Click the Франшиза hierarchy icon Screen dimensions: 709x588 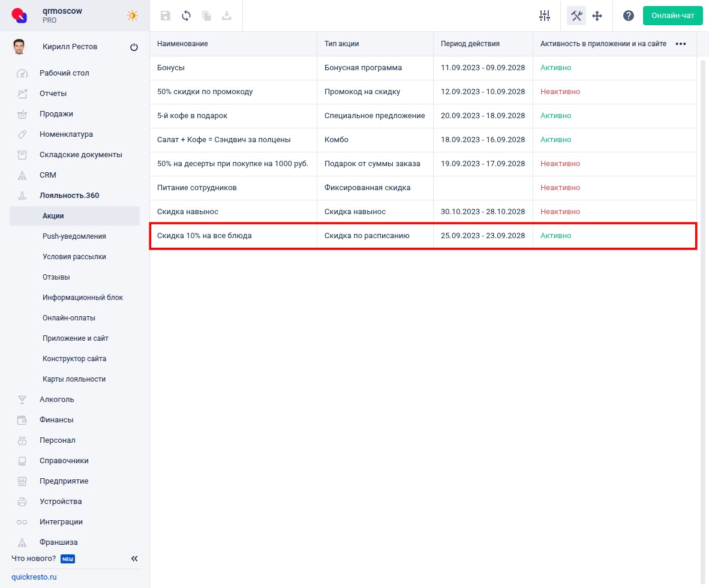(x=22, y=542)
